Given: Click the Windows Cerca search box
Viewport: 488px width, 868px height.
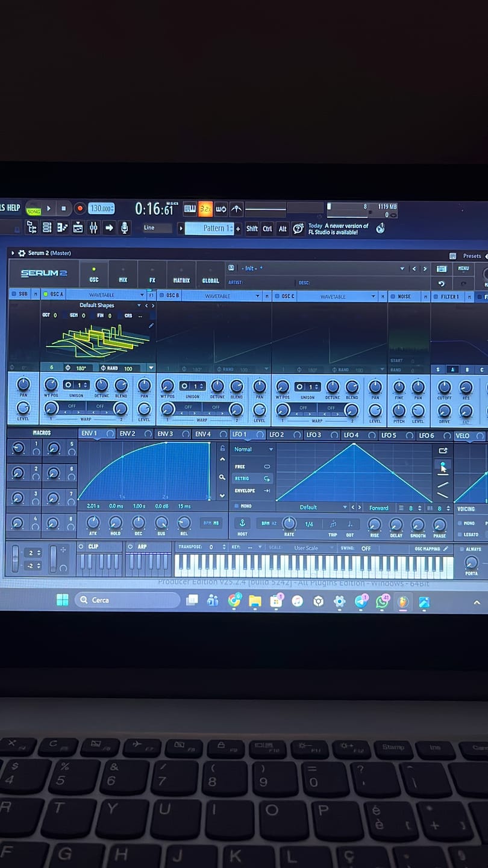Looking at the screenshot, I should pos(127,600).
